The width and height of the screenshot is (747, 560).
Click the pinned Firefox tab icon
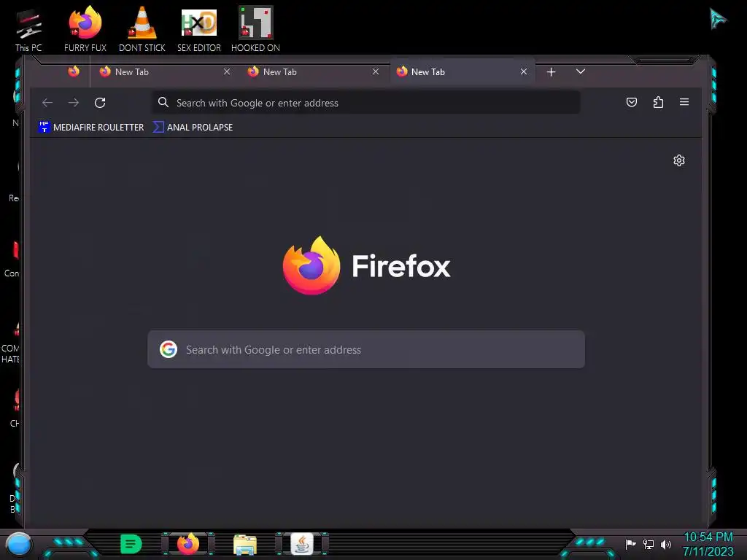click(x=74, y=71)
